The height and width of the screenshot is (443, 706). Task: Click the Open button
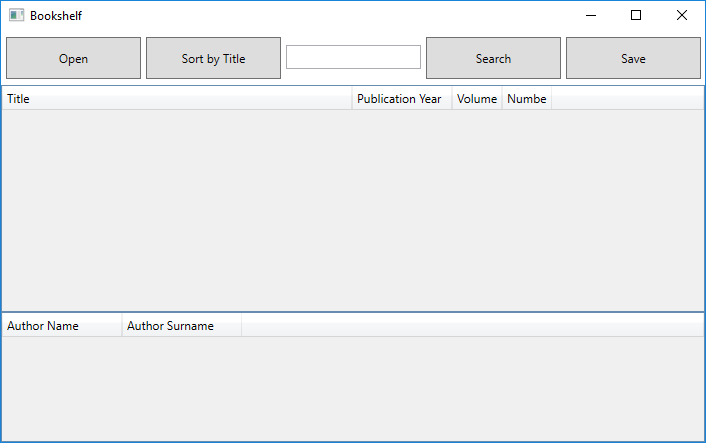point(73,58)
